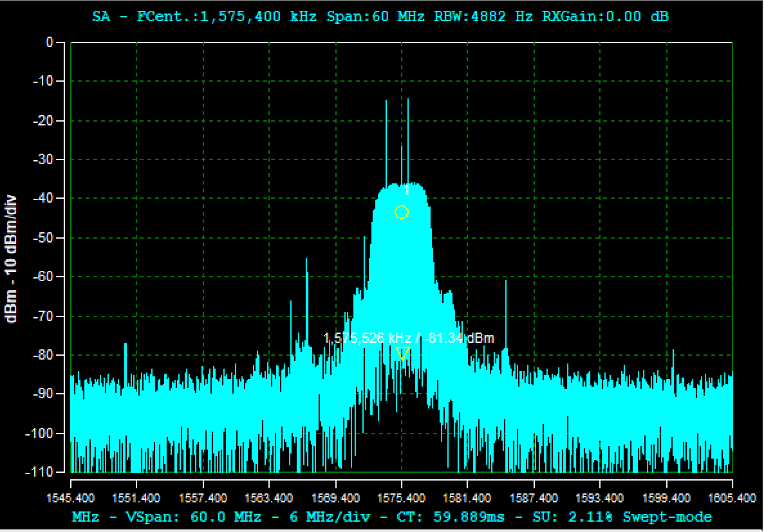This screenshot has height=532, width=764.
Task: Click the -40 level axis label
Action: (43, 198)
